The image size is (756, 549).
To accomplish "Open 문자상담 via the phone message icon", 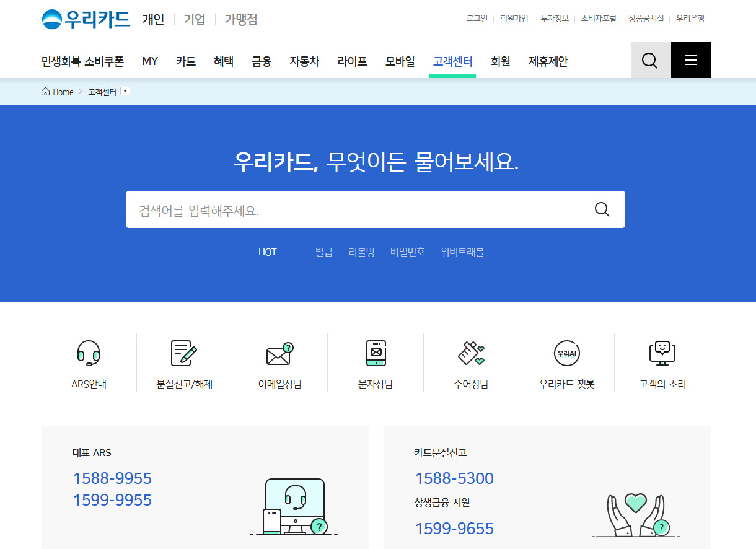I will pos(375,353).
